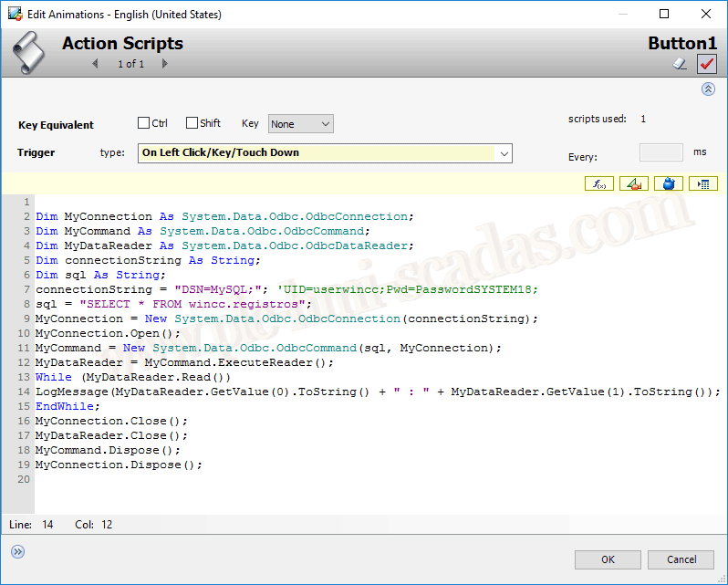728x585 pixels.
Task: Click the red checkmark validate icon
Action: (x=706, y=63)
